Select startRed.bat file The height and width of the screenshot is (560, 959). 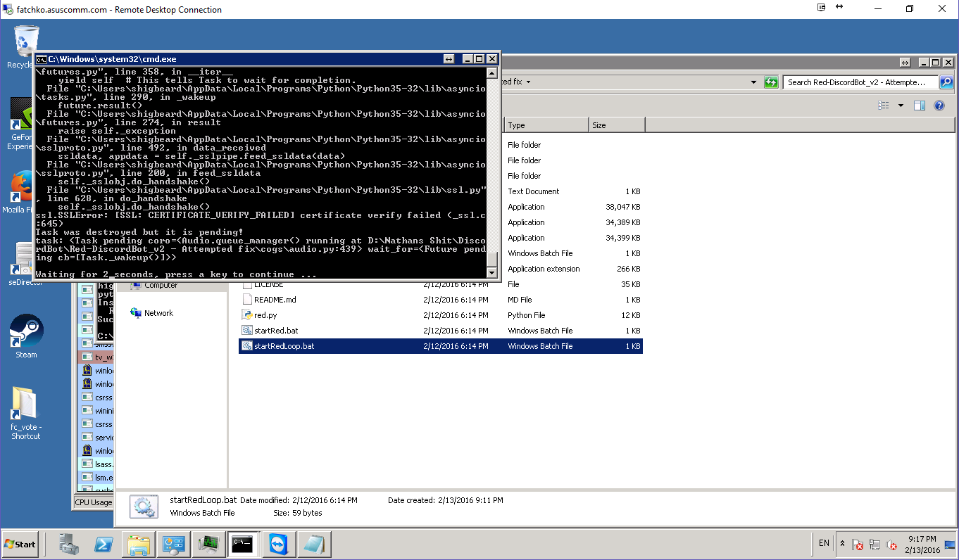point(441,331)
